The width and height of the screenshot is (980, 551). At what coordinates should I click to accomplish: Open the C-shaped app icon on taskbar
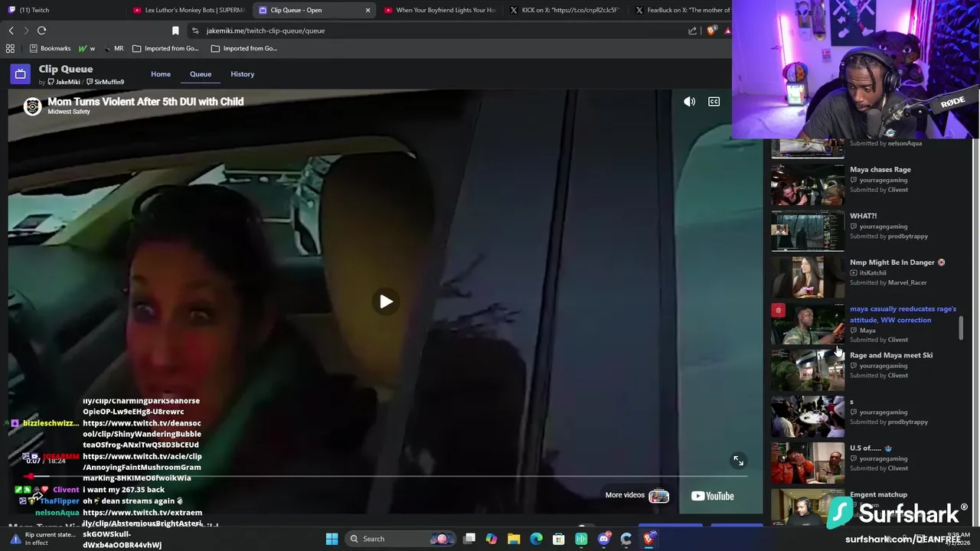[626, 539]
